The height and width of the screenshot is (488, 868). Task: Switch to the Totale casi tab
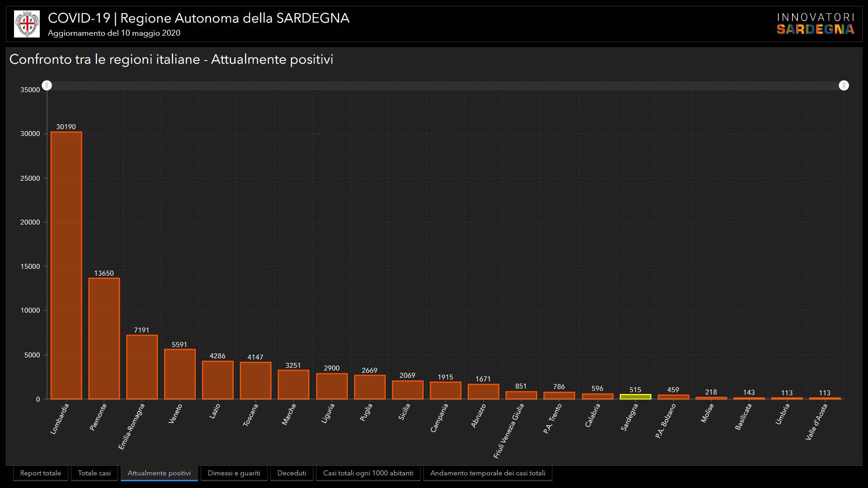[x=94, y=473]
